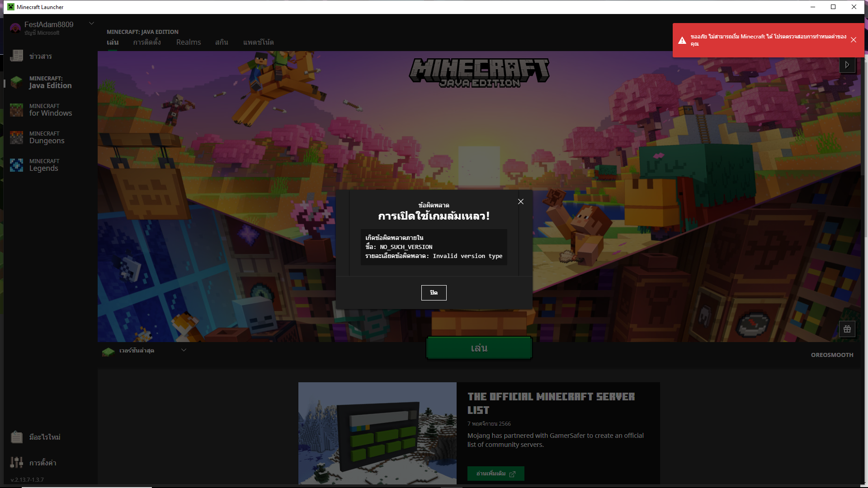Click the green เล่น play button
Image resolution: width=868 pixels, height=488 pixels.
[479, 348]
